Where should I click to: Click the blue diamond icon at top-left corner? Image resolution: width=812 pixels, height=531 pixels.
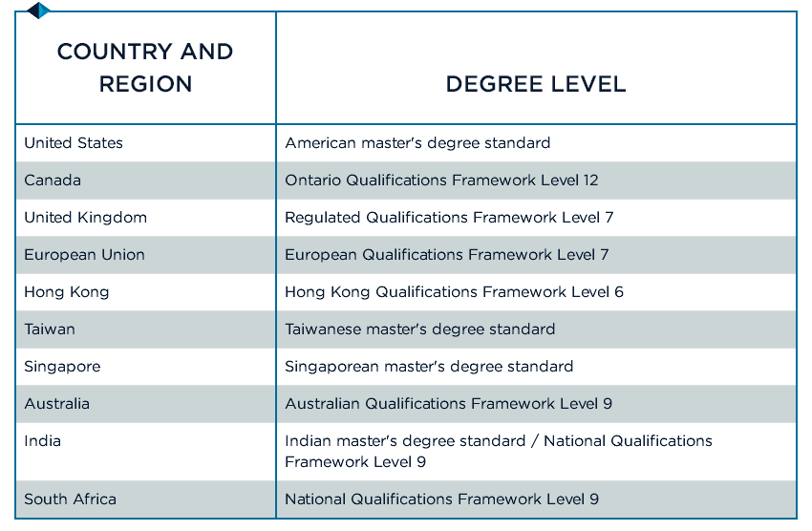tap(38, 11)
